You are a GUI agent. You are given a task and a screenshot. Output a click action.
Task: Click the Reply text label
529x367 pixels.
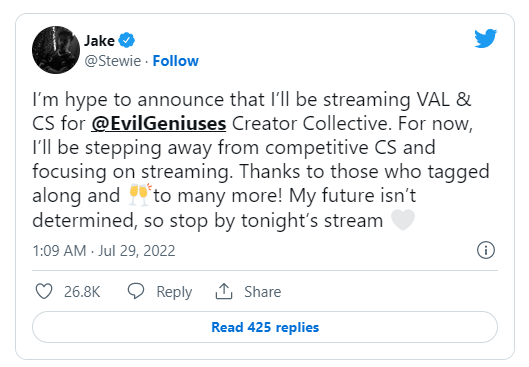(174, 292)
